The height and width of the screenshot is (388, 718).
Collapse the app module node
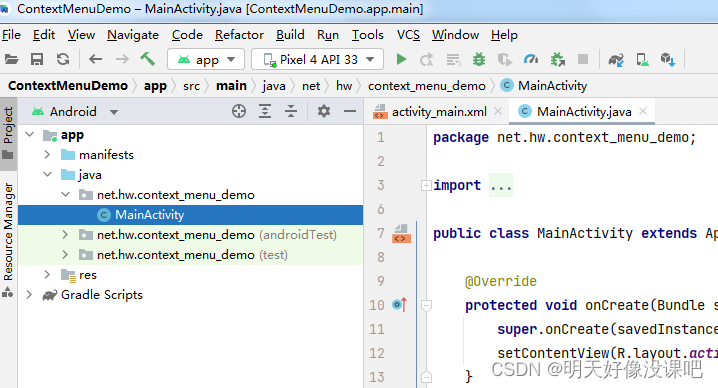(30, 135)
